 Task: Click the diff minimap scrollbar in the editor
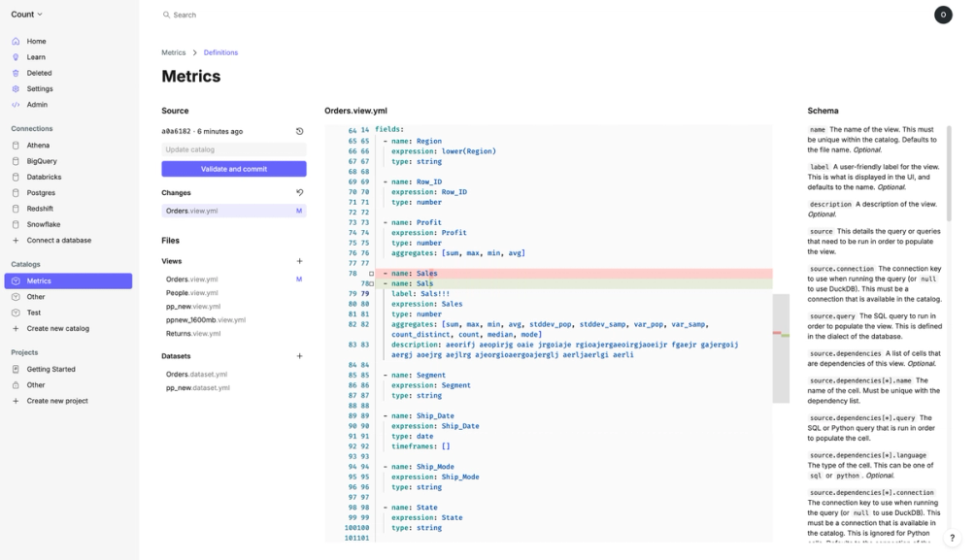tap(780, 335)
